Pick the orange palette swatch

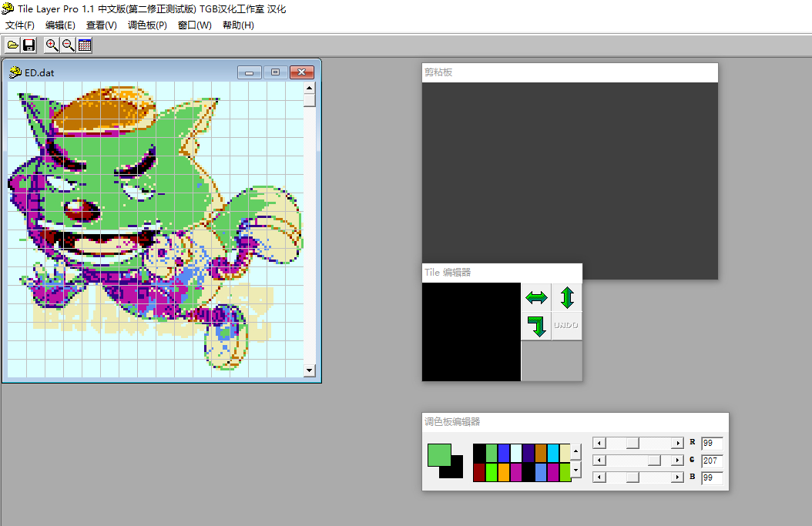pos(504,472)
